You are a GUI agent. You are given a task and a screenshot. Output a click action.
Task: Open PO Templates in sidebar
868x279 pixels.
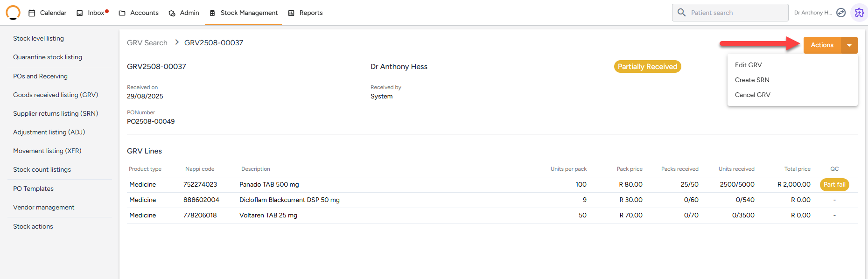pos(33,188)
